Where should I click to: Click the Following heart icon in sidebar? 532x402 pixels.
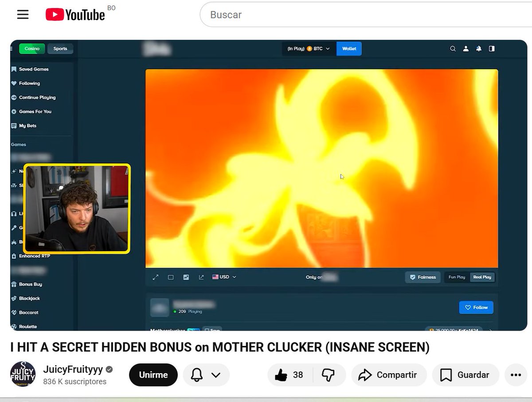click(14, 83)
